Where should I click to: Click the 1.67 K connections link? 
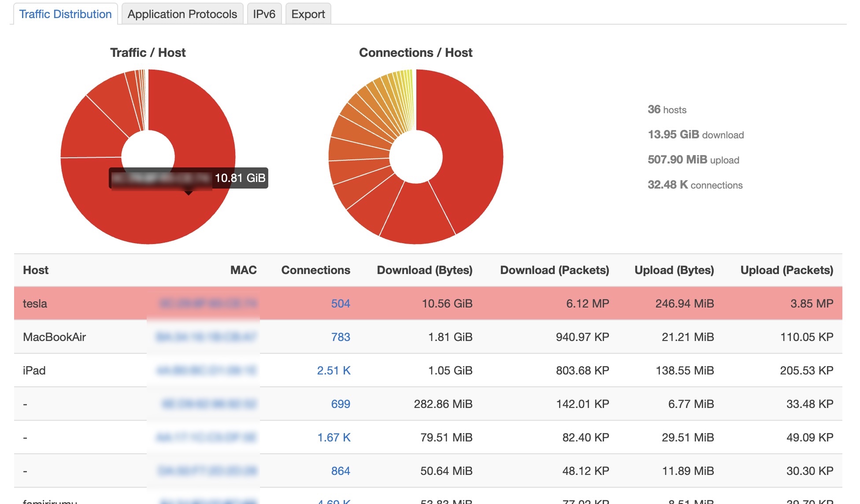[x=334, y=437]
